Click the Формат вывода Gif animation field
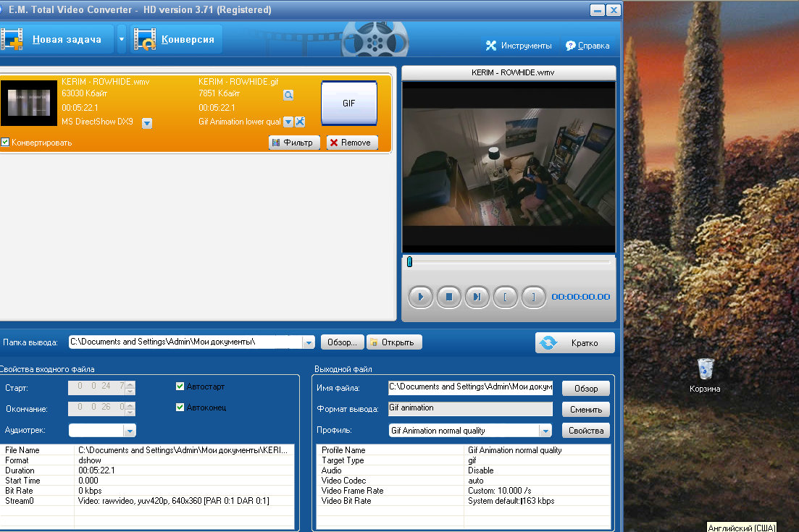Viewport: 799px width, 532px height. tap(470, 408)
